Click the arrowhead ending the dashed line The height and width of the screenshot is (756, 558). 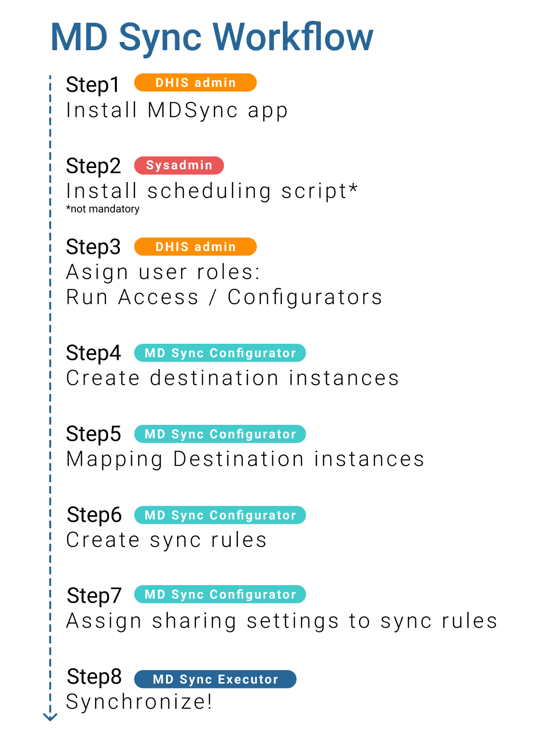50,717
